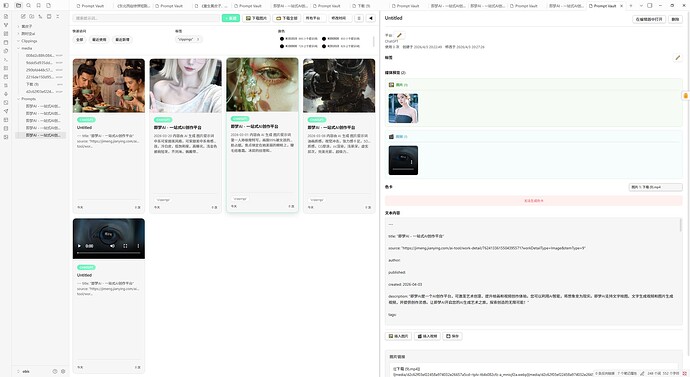Click in the search prompts field
The width and height of the screenshot is (690, 377).
147,18
